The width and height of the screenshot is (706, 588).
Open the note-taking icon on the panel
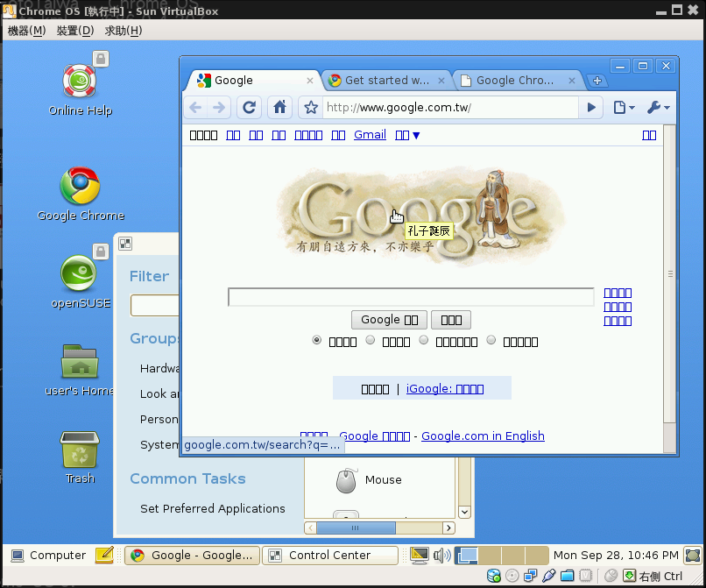tap(104, 555)
